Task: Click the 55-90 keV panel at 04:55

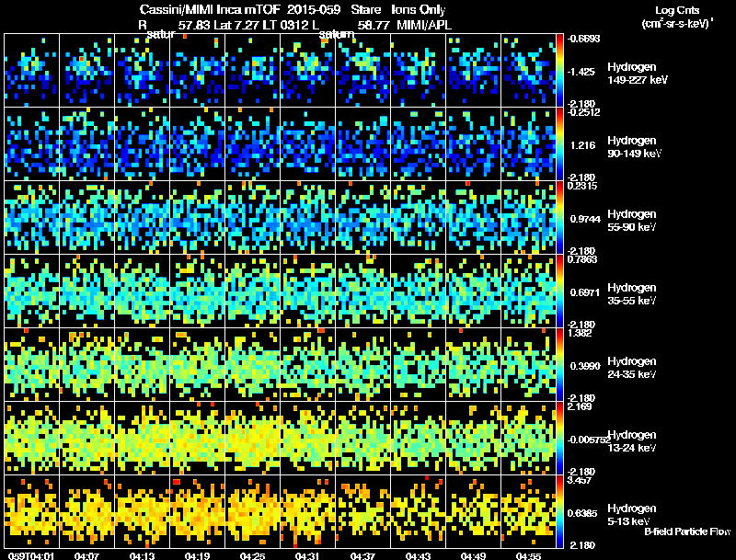Action: pos(528,218)
